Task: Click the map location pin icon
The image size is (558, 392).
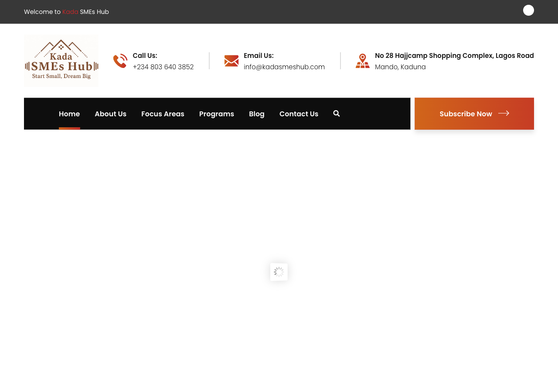Action: [363, 61]
